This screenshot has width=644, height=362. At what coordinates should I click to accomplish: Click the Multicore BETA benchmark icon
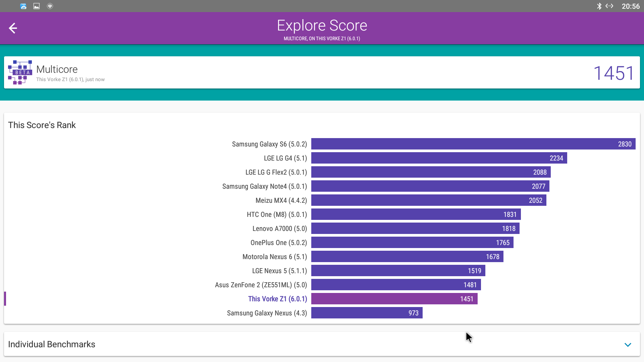coord(20,72)
